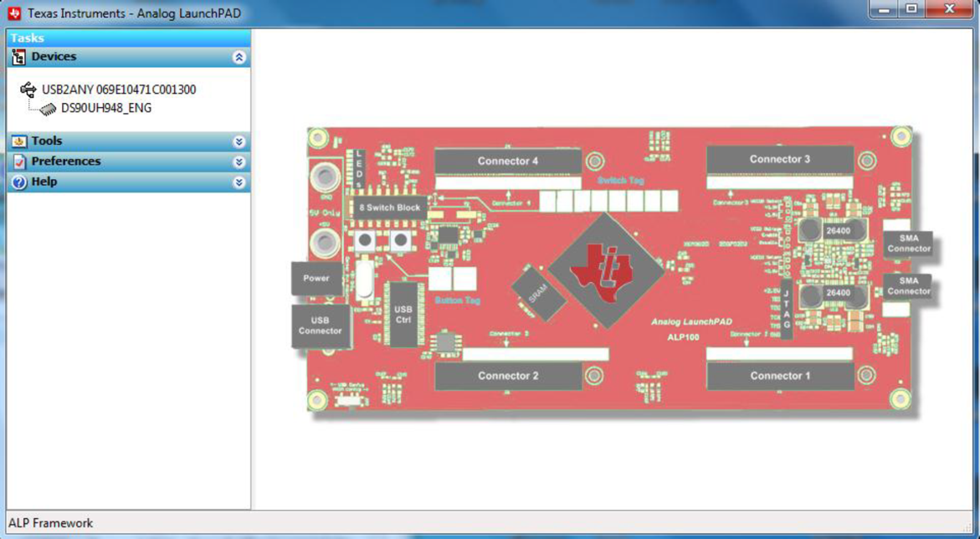Image resolution: width=980 pixels, height=539 pixels.
Task: Click the TI-logo processor at board center
Action: tap(604, 266)
